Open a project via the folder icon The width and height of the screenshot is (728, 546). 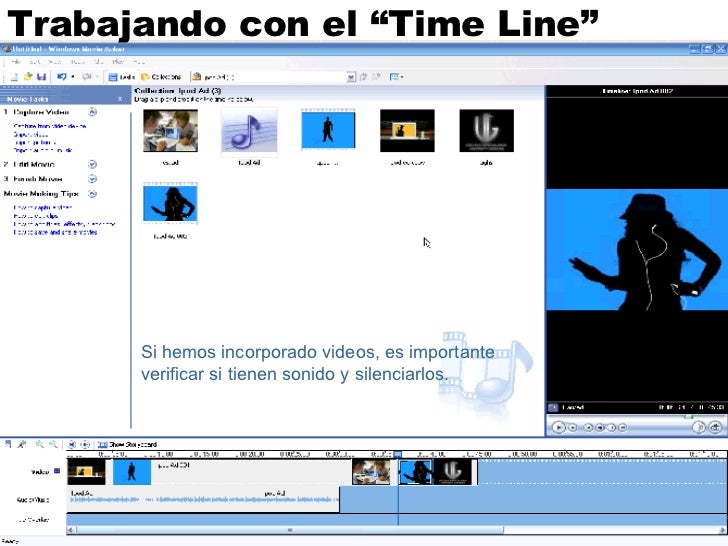(x=28, y=77)
